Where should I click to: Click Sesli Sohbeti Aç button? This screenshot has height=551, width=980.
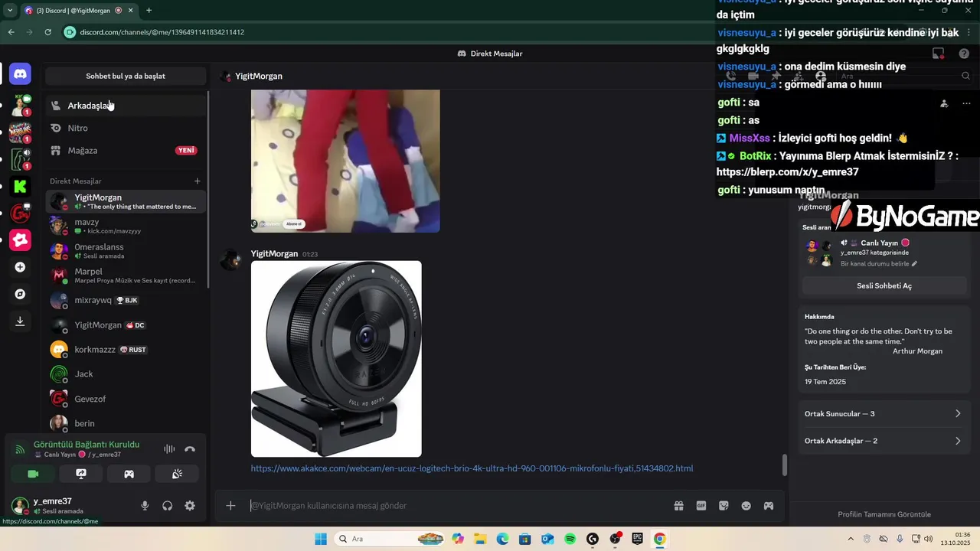(884, 285)
